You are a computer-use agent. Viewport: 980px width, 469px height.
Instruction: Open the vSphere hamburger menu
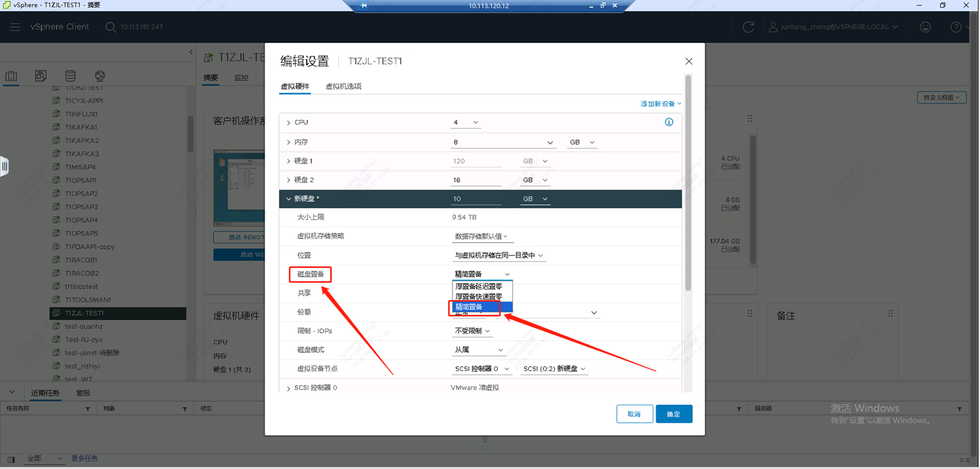point(15,27)
